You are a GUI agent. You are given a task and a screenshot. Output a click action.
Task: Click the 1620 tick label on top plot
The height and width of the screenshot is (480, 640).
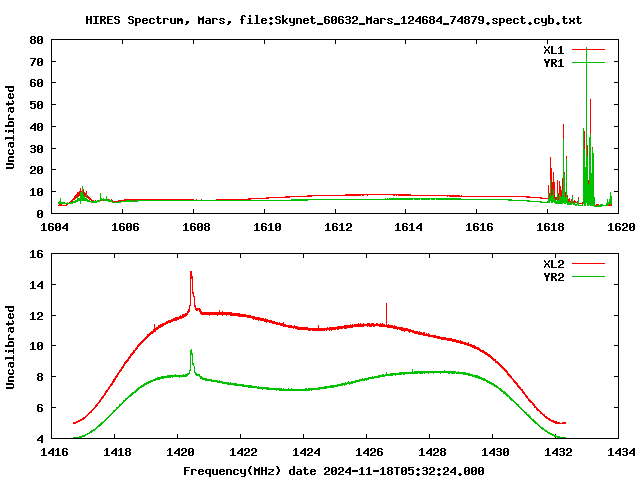click(621, 227)
